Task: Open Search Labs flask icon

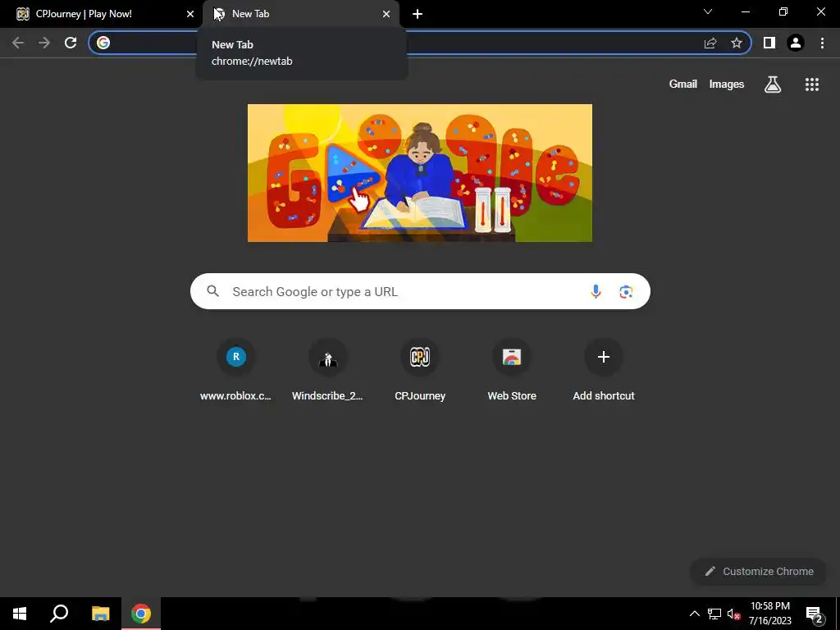Action: [773, 84]
